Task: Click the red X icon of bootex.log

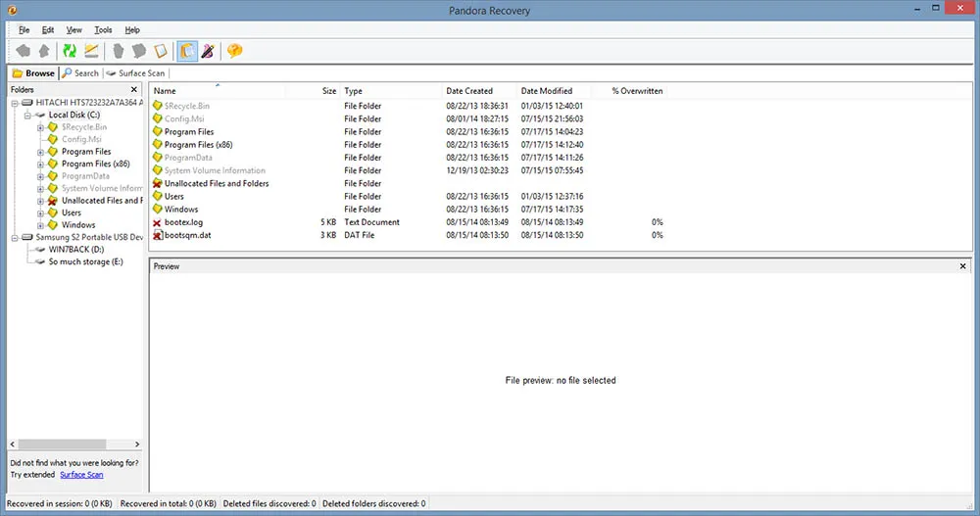Action: (x=158, y=222)
